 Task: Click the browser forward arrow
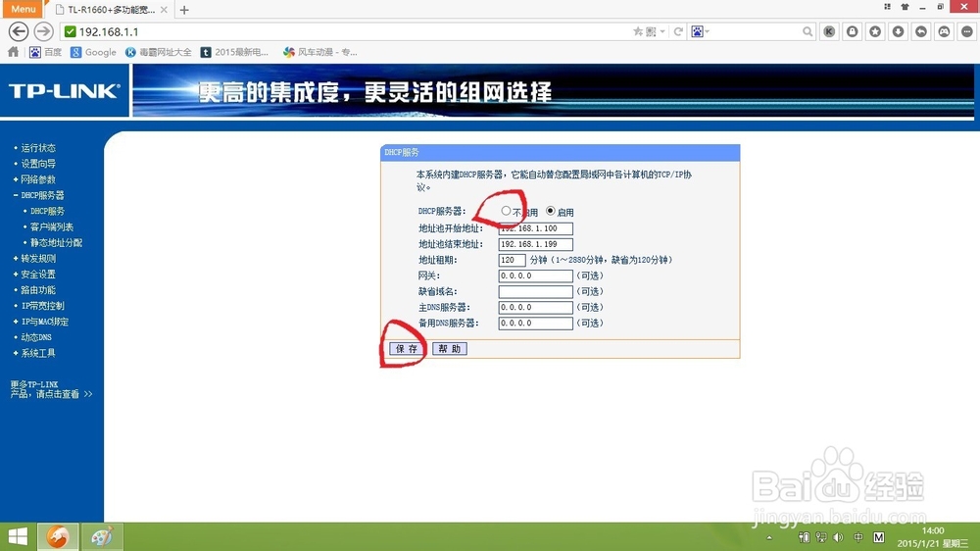[x=43, y=31]
